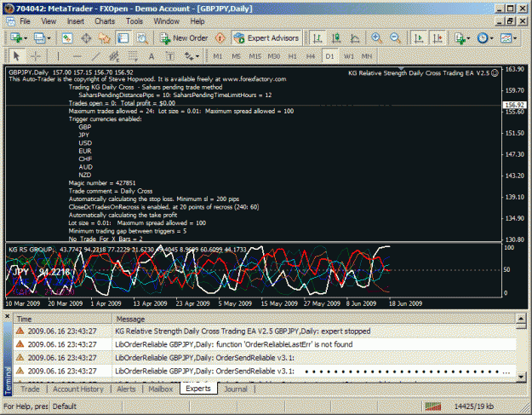Click the Profiles toolbar icon

pyautogui.click(x=40, y=38)
